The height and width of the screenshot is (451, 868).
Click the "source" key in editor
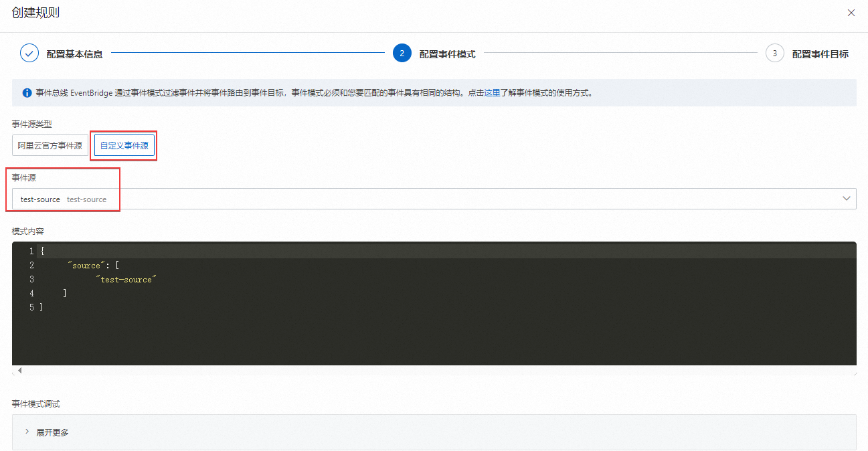click(86, 266)
